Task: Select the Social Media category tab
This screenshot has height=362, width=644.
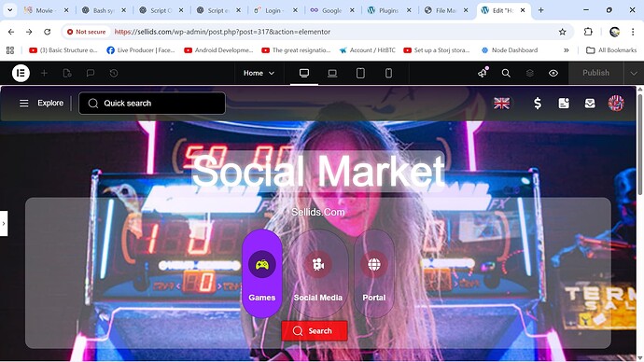Action: 318,273
